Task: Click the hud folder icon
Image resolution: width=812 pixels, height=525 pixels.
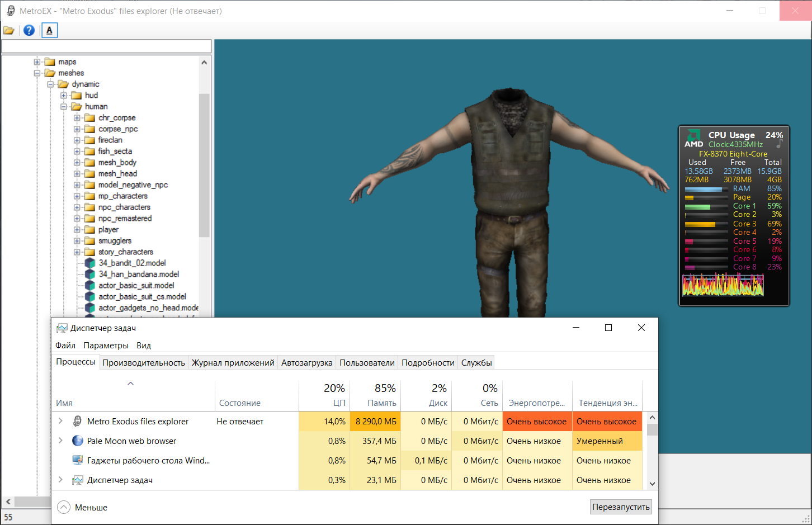Action: click(x=77, y=95)
